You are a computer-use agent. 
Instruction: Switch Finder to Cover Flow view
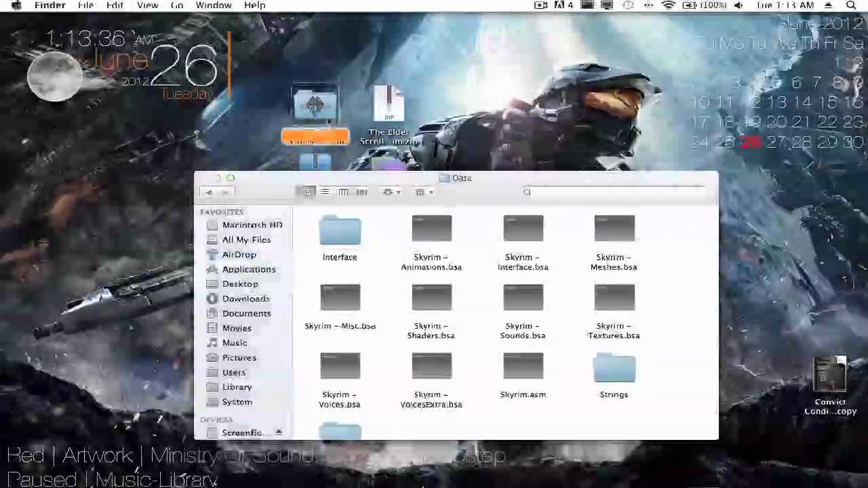pos(361,192)
